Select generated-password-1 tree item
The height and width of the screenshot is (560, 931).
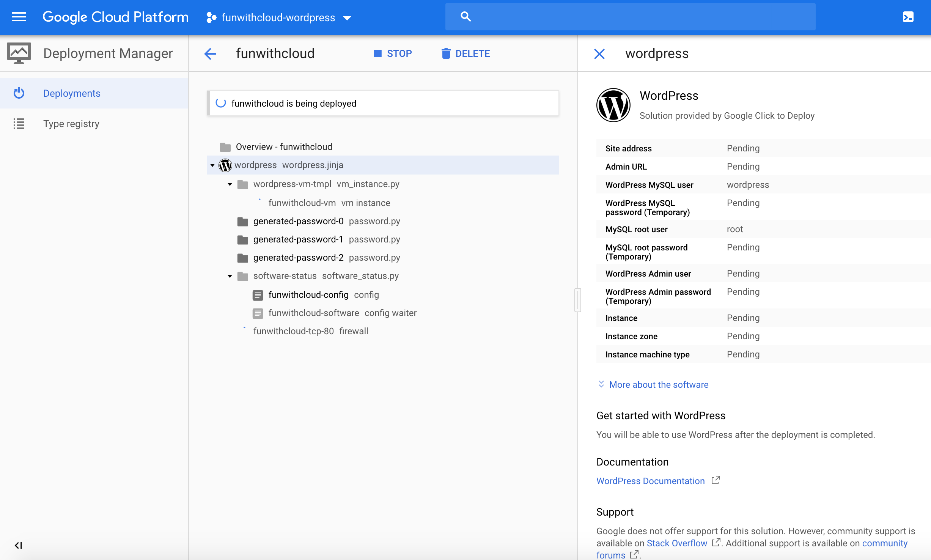tap(298, 239)
